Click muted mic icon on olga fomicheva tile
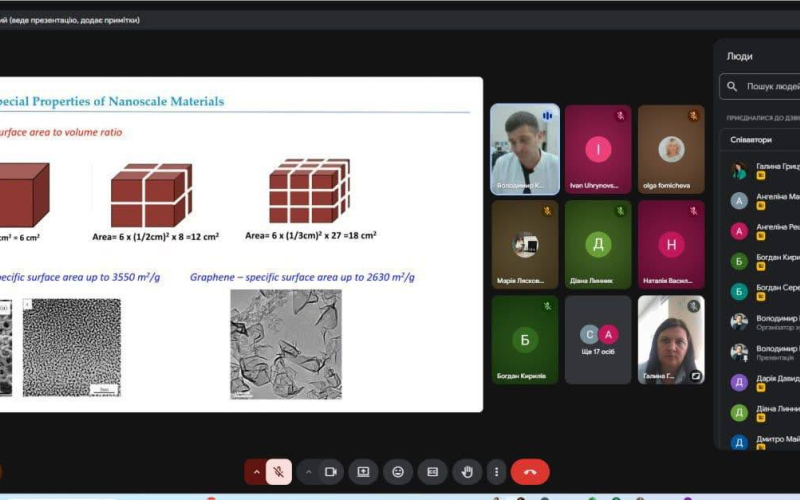Screen dimensions: 800x500 [693, 116]
